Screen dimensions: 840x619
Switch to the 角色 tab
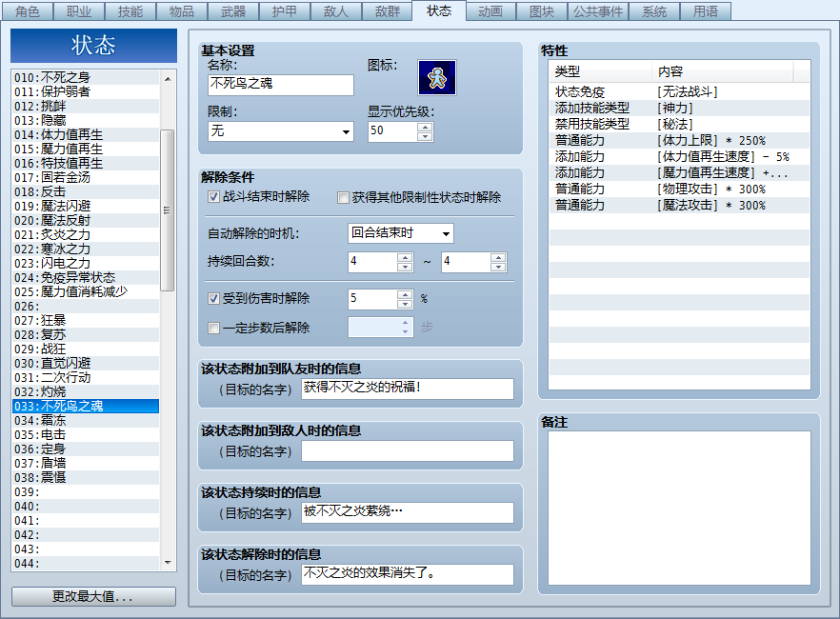pyautogui.click(x=27, y=11)
